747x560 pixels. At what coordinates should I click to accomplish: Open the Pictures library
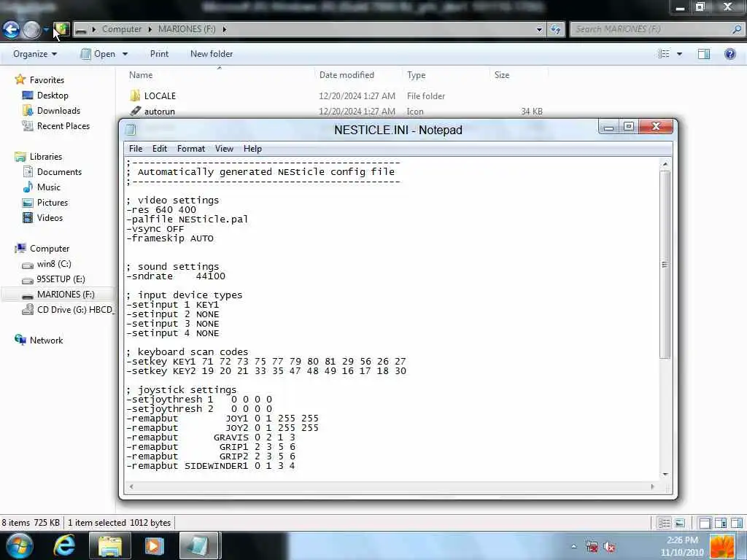pos(53,203)
